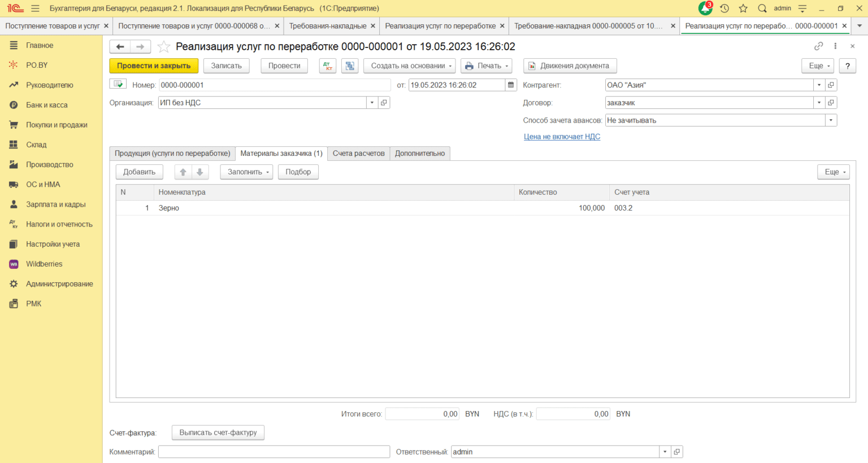Screen dimensions: 868x463
Task: Open the date calendar picker icon
Action: tap(511, 85)
